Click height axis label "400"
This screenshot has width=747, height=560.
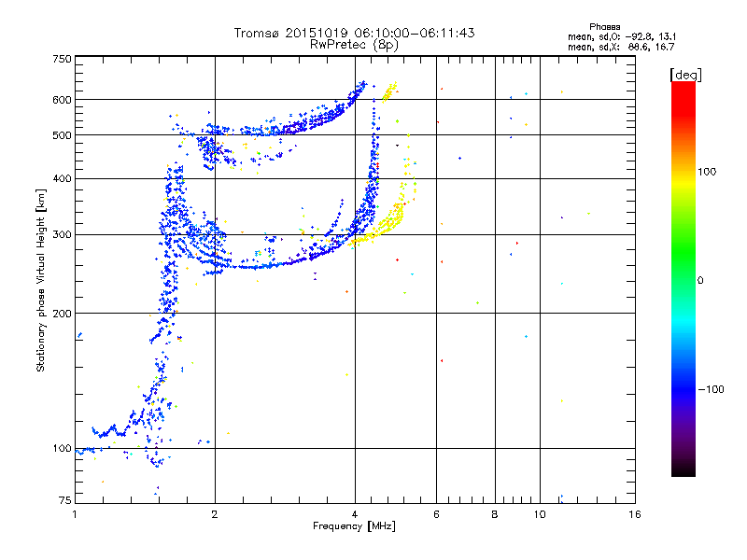point(62,179)
